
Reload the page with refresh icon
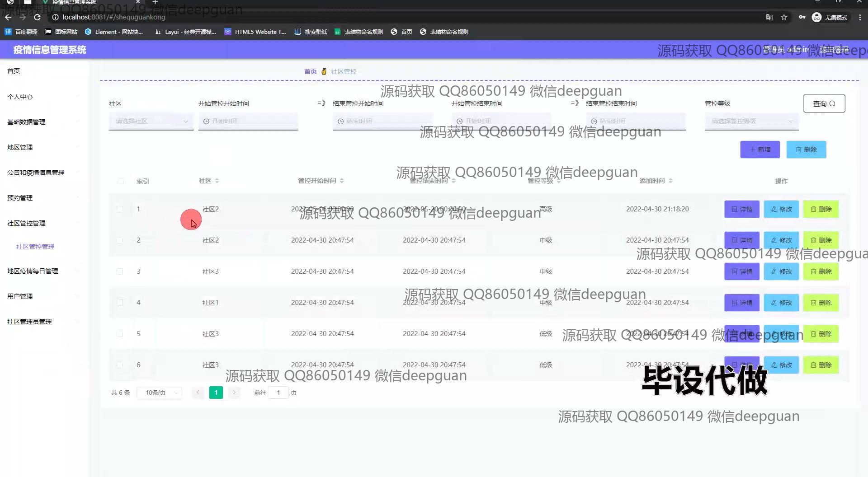(x=38, y=17)
